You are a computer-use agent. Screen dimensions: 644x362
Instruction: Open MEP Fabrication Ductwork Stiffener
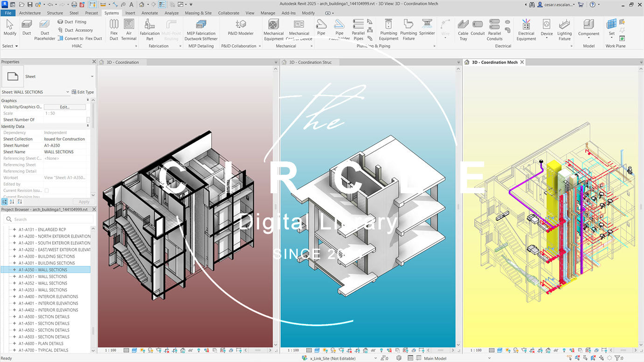pos(201,30)
